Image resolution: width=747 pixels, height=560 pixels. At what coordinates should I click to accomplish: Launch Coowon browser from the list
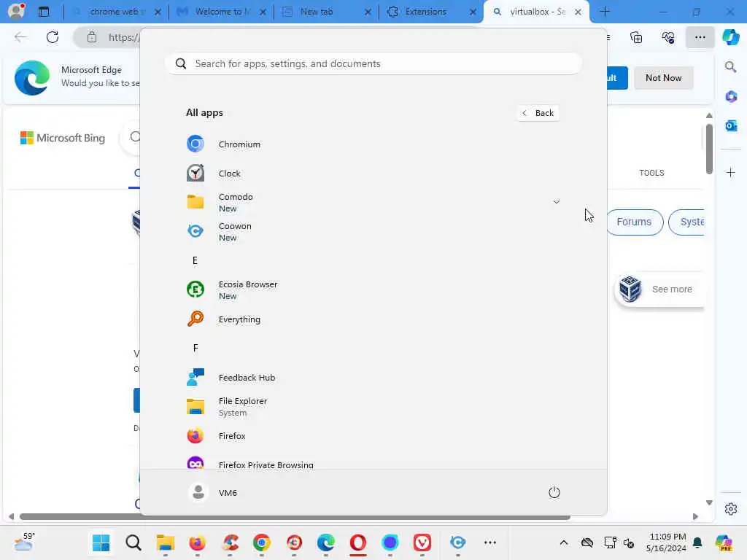(371, 231)
